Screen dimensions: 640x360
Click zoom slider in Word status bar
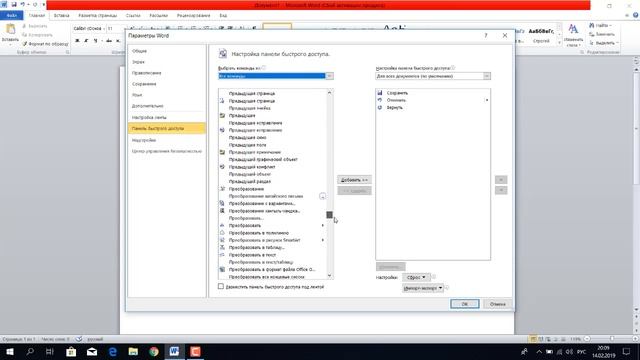[x=611, y=339]
